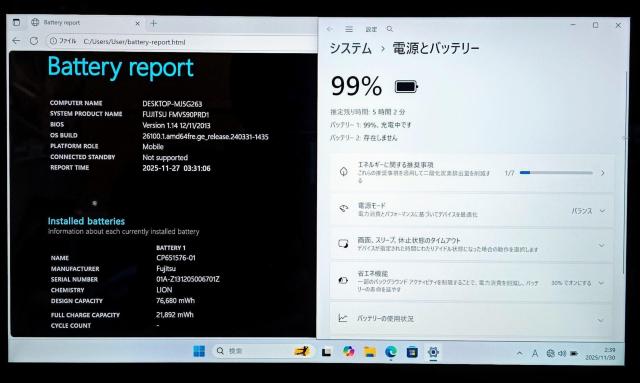640x383 pixels.
Task: Click the battery level icon next to 99%
Action: pos(406,87)
